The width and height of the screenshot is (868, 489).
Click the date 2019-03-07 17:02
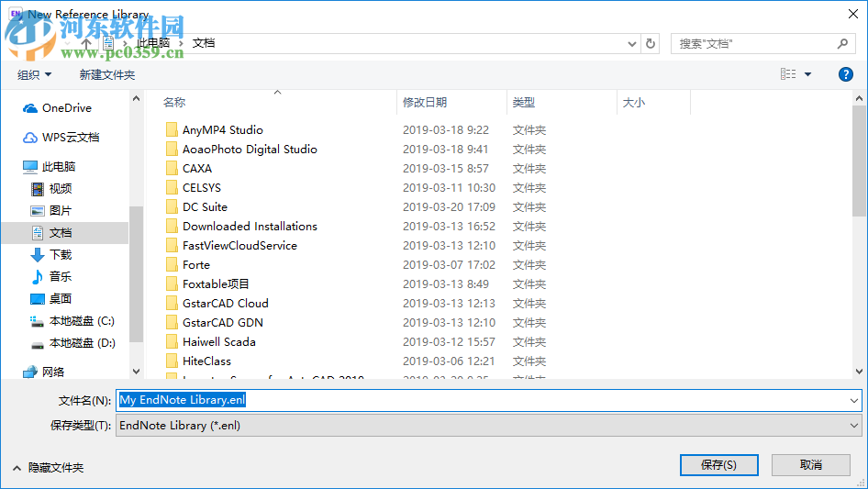[x=449, y=265]
